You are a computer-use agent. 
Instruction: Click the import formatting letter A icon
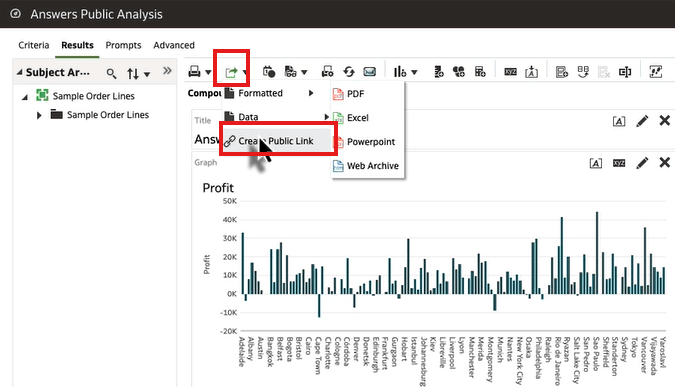(532, 72)
